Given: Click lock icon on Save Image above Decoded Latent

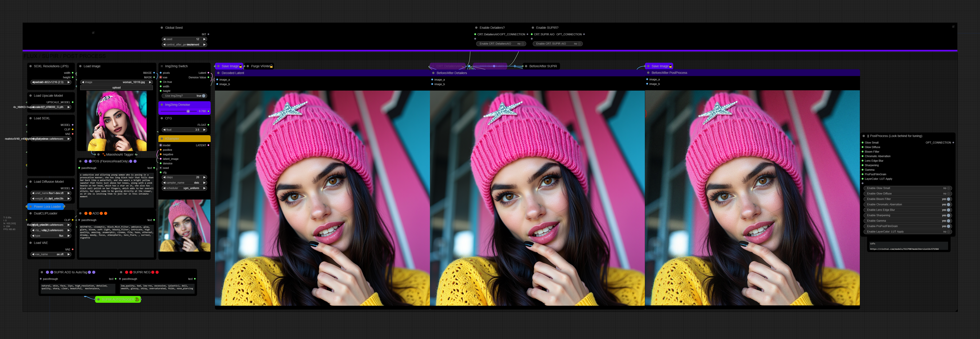Looking at the screenshot, I should (x=241, y=66).
